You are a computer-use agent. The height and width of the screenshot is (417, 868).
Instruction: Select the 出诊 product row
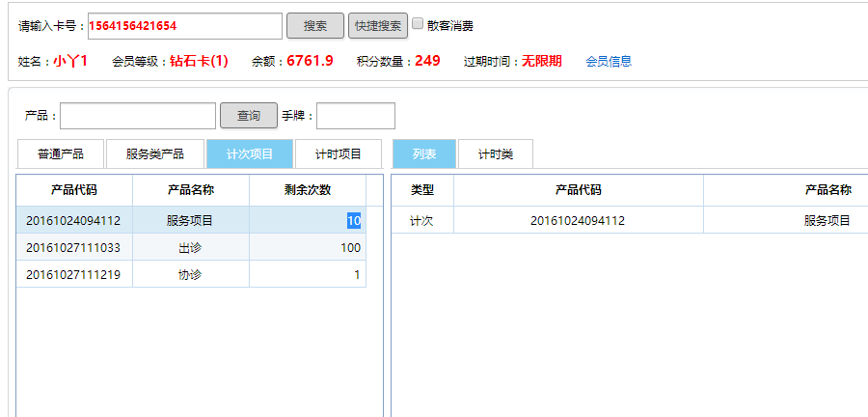[190, 247]
